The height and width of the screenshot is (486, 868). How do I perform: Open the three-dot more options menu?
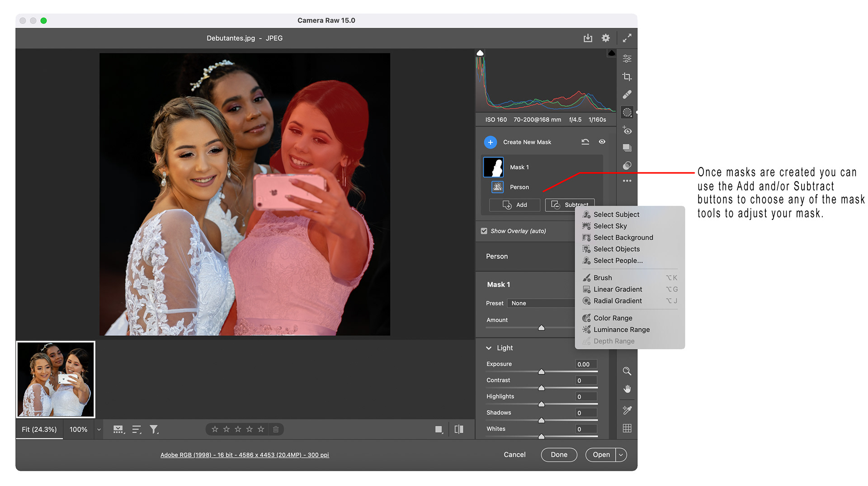pyautogui.click(x=627, y=181)
